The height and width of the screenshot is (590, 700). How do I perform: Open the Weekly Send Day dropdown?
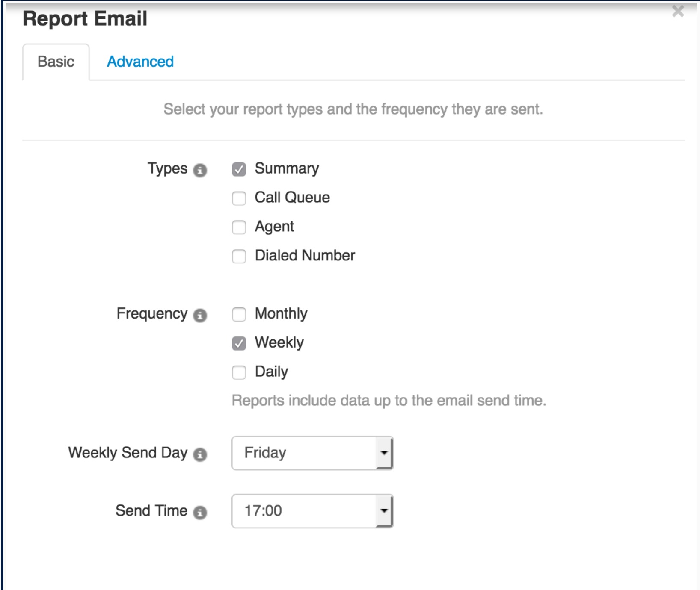(311, 454)
